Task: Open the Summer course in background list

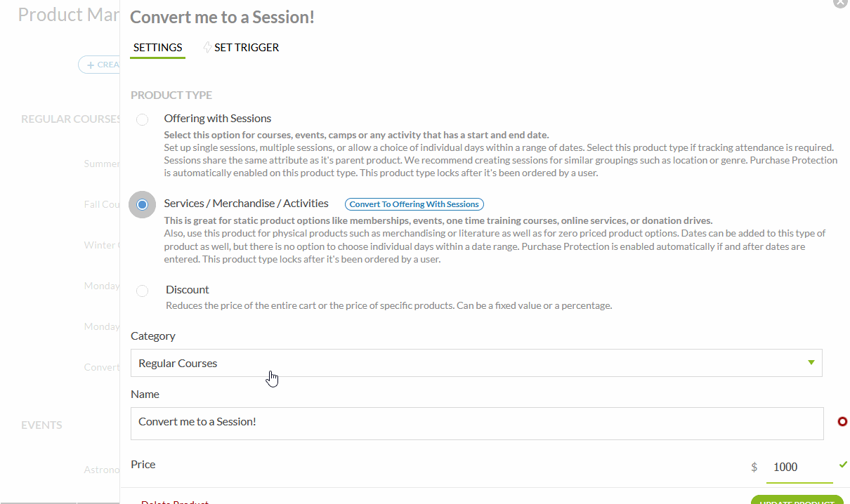Action: tap(102, 164)
